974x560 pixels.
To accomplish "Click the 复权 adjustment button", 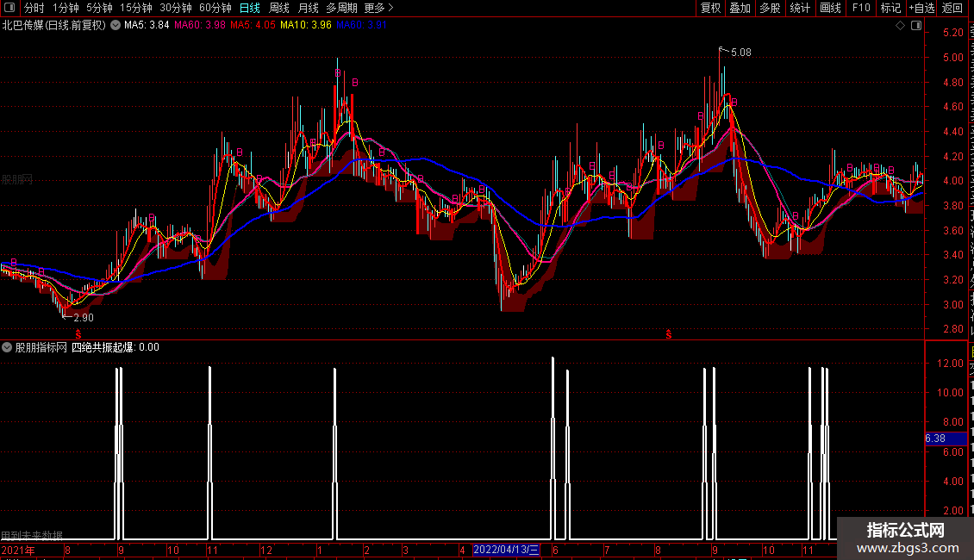I will [710, 8].
